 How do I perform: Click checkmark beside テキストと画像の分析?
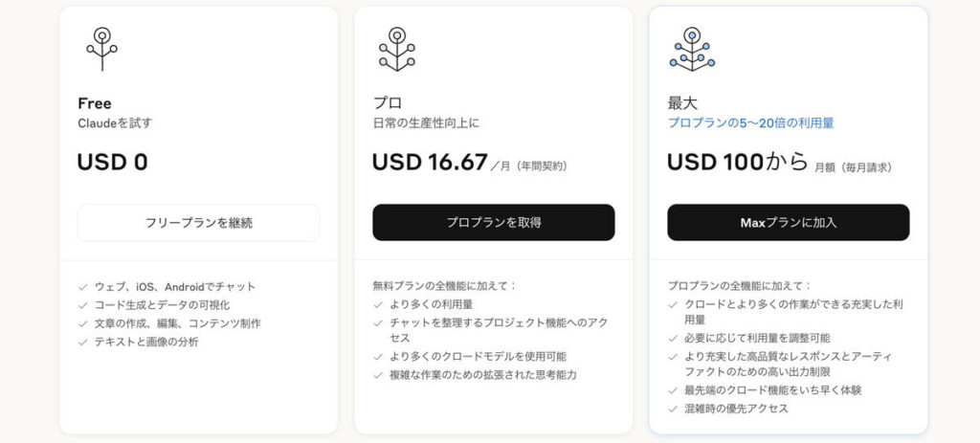pyautogui.click(x=83, y=342)
